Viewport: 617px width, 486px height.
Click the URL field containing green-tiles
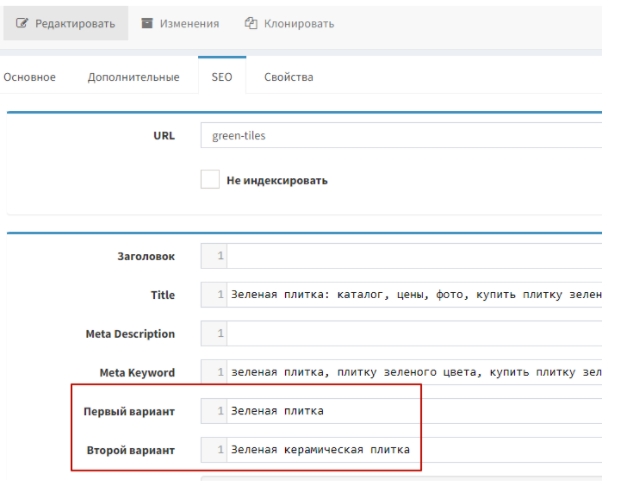point(400,136)
